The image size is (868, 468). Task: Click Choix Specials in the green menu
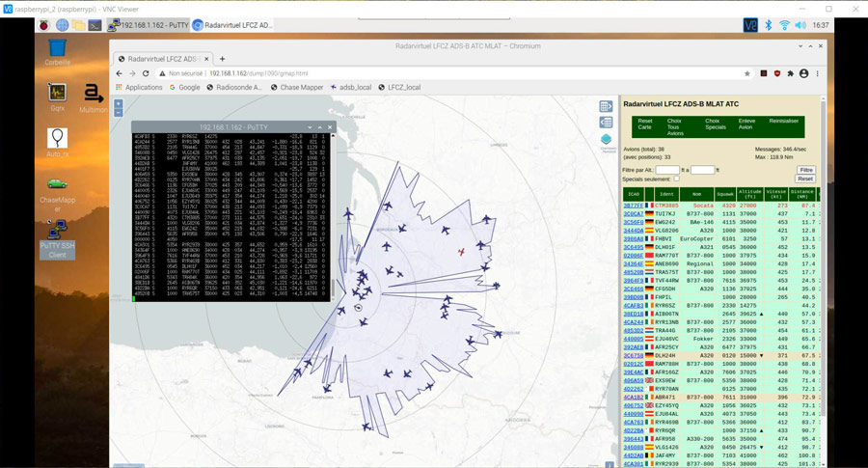(x=716, y=124)
